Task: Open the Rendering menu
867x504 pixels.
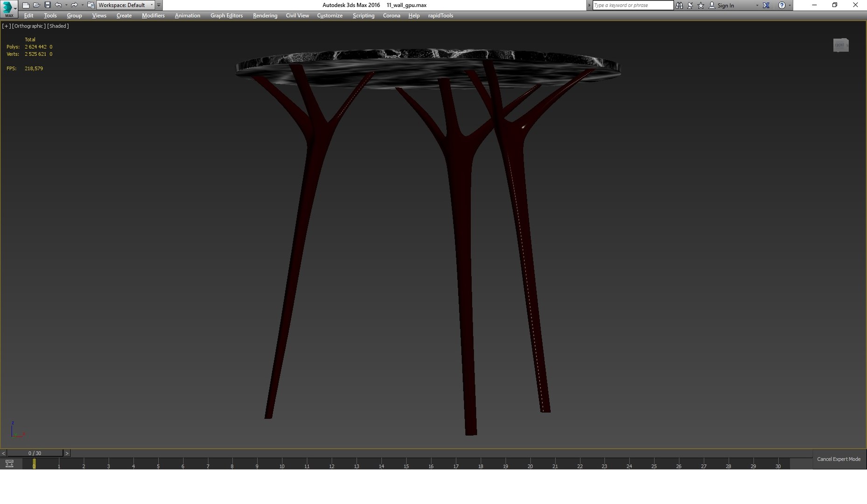Action: 265,15
